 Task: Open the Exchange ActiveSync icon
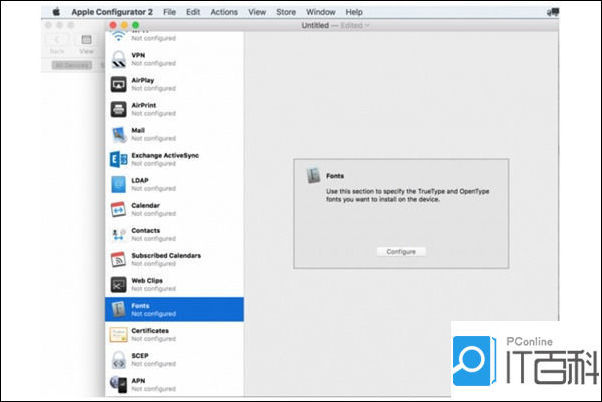(119, 159)
